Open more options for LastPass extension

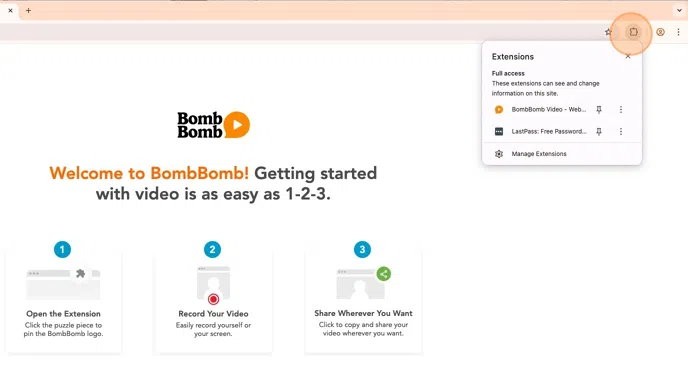[621, 131]
